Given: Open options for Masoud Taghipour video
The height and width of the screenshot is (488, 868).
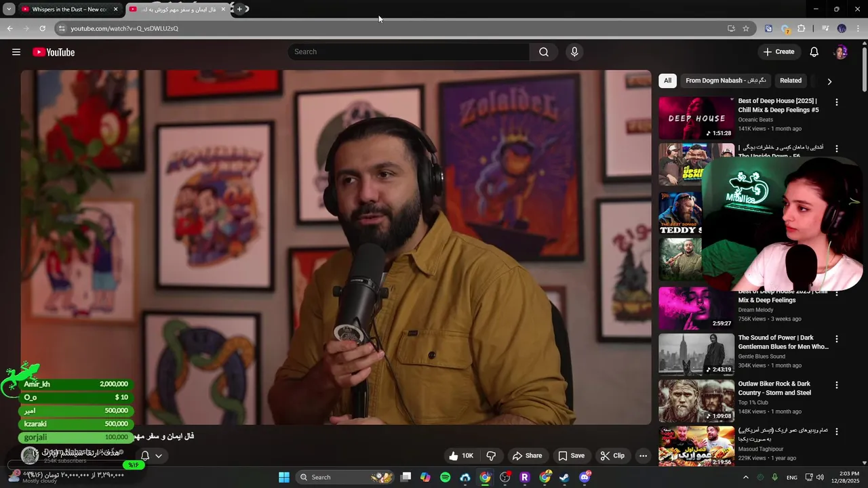Looking at the screenshot, I should (x=836, y=431).
